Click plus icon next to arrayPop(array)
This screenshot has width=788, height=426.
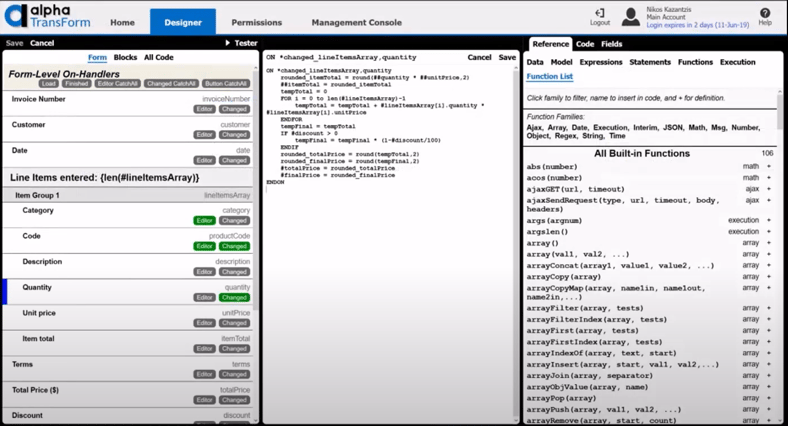tap(768, 398)
